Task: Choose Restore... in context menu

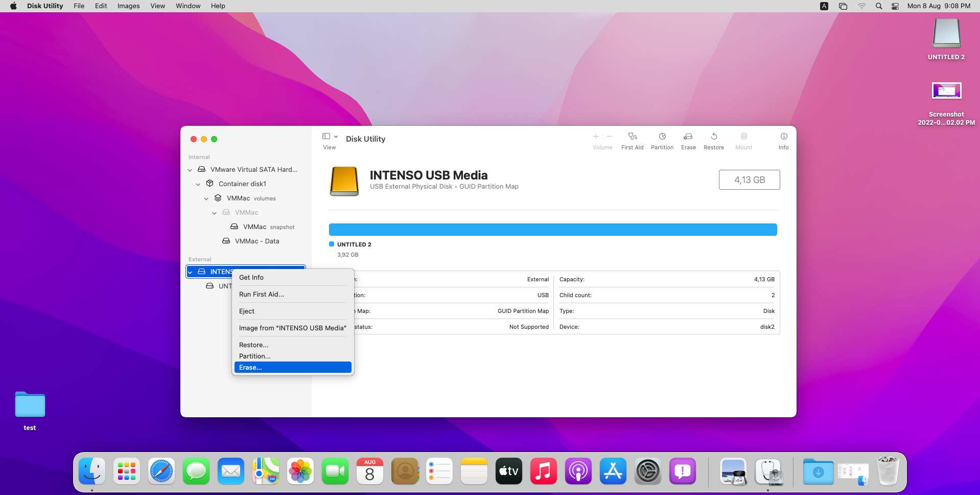Action: [293, 345]
